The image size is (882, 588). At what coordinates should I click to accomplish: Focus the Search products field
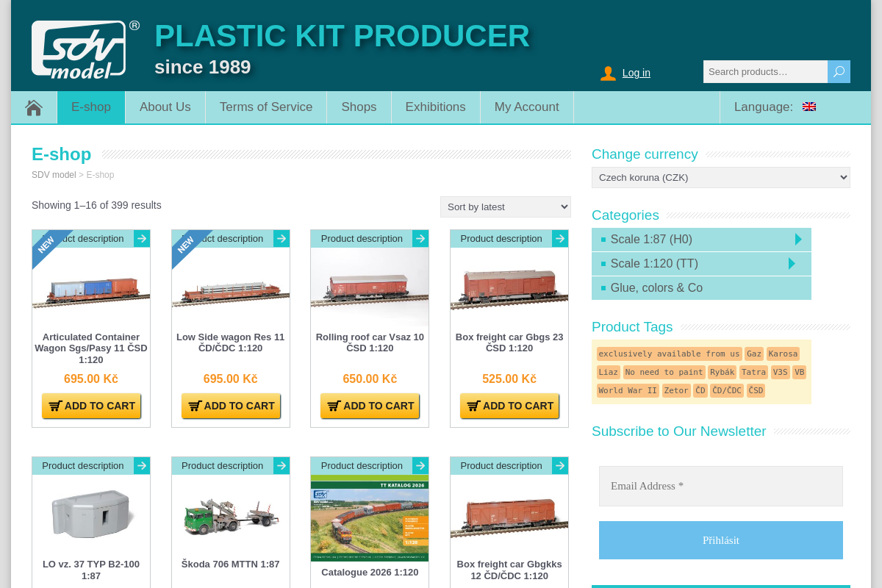point(765,71)
